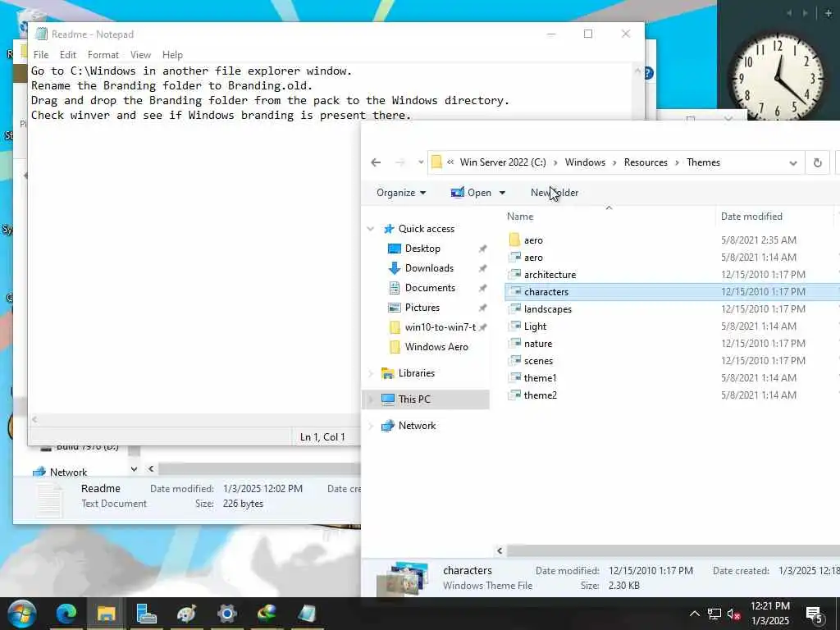Open the gear Settings taskbar icon
The image size is (840, 630).
[x=226, y=614]
